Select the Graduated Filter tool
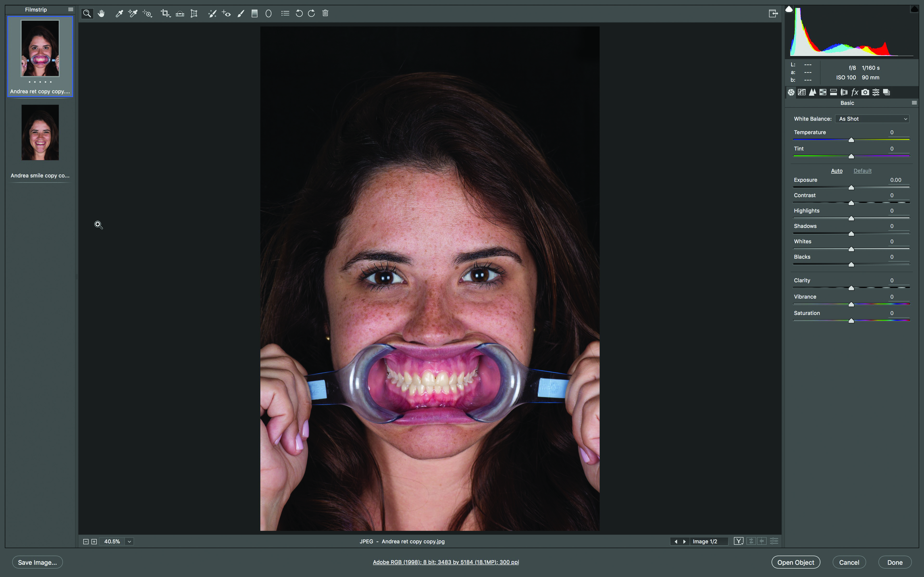This screenshot has height=577, width=924. [255, 13]
